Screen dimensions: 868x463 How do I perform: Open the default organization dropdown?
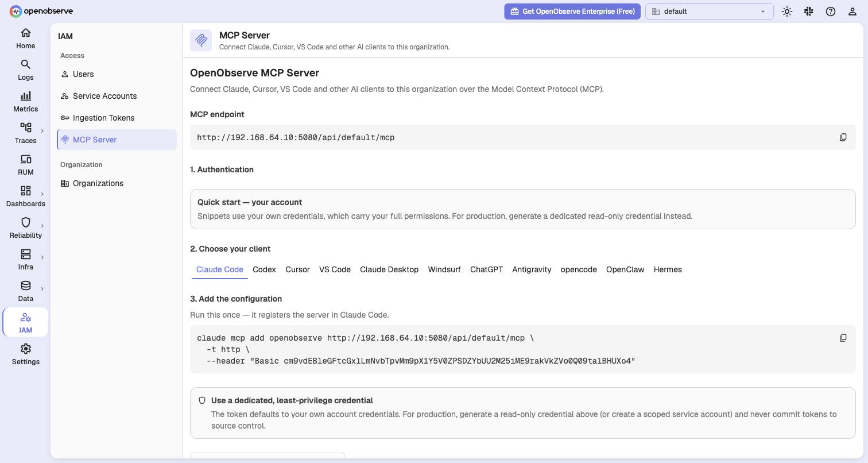click(x=709, y=11)
